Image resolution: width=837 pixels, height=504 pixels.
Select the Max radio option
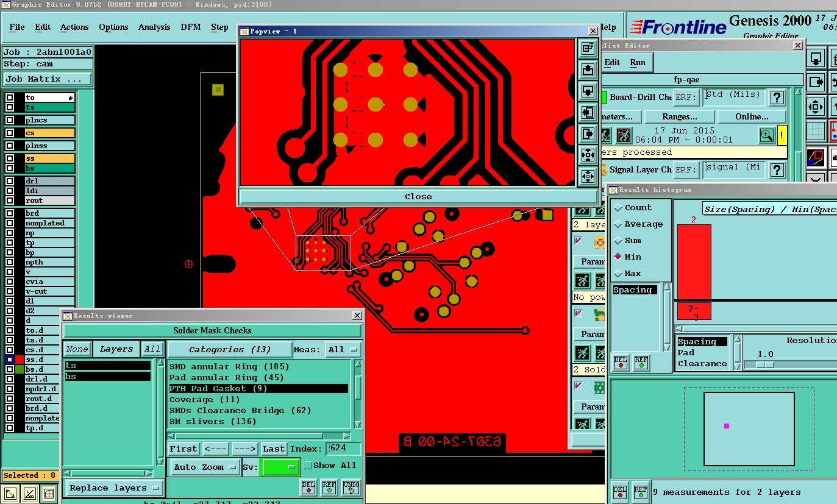[618, 274]
